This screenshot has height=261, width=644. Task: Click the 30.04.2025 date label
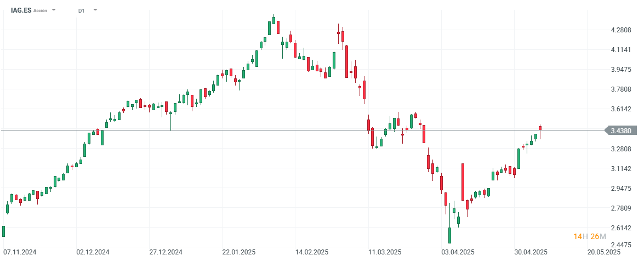531,252
